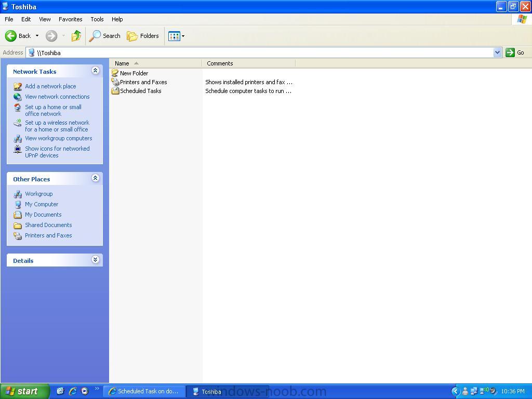Click Show Desktop quick launch icon

[60, 391]
